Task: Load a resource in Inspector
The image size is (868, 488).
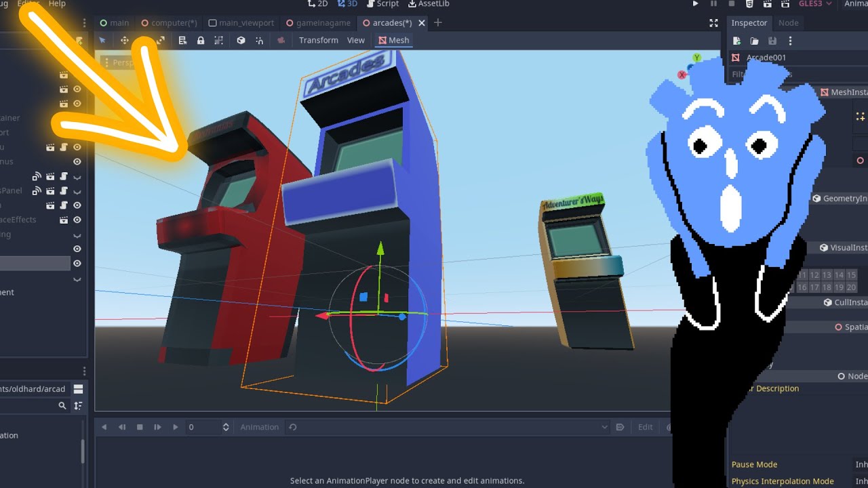Action: [x=754, y=41]
